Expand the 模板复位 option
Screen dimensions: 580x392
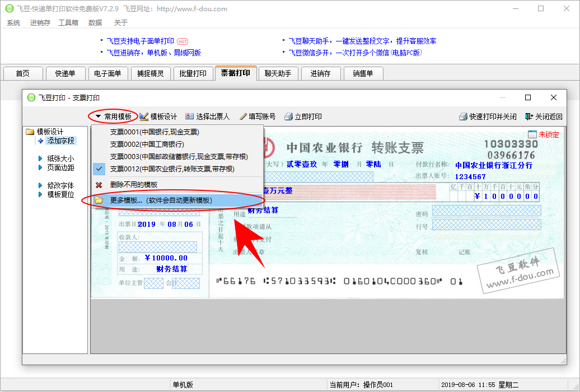[40, 194]
